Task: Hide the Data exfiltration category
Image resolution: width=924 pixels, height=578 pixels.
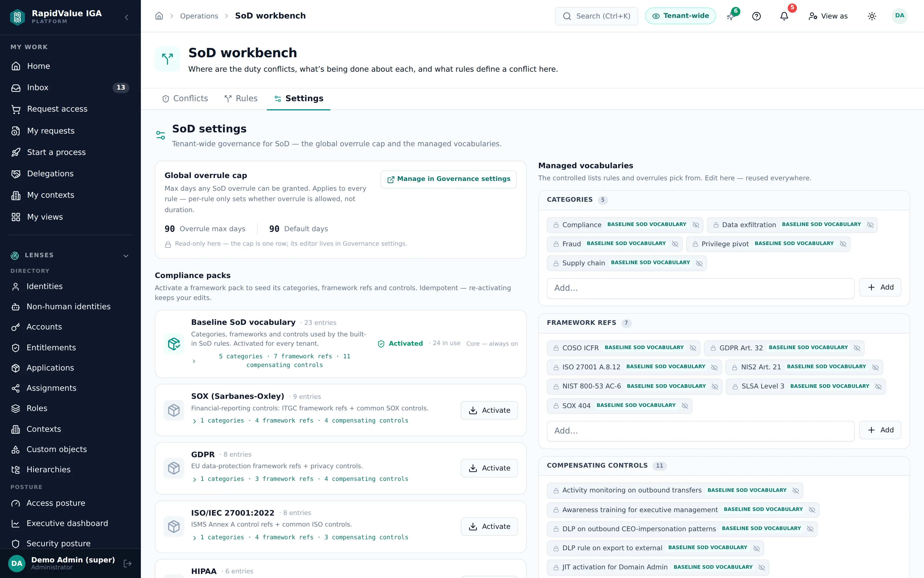Action: pyautogui.click(x=870, y=225)
